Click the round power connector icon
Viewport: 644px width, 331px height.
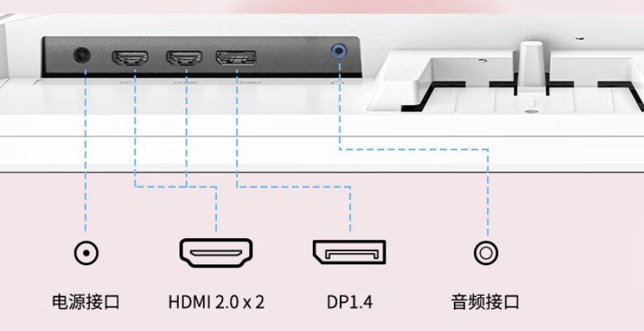click(86, 253)
